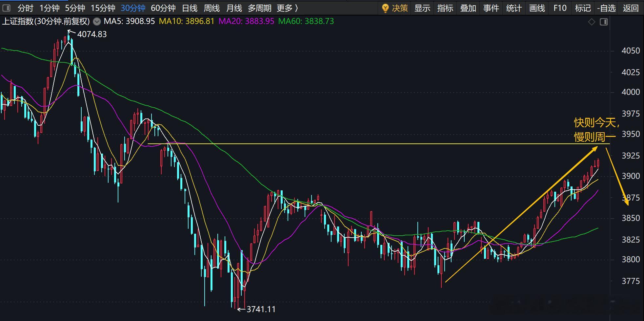Open the 叠加 overlay menu

(x=468, y=8)
